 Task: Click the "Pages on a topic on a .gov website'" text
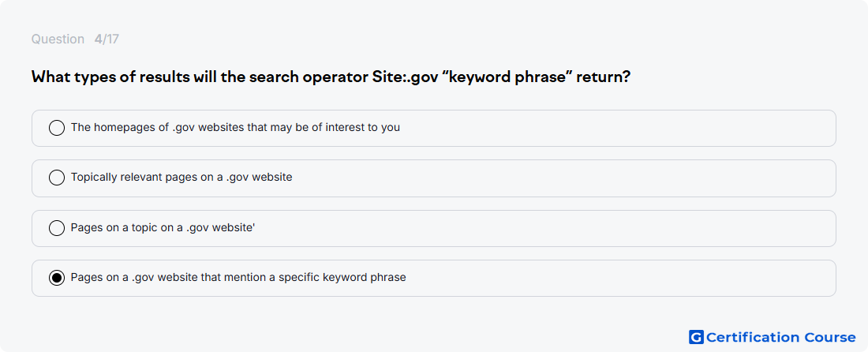(163, 227)
